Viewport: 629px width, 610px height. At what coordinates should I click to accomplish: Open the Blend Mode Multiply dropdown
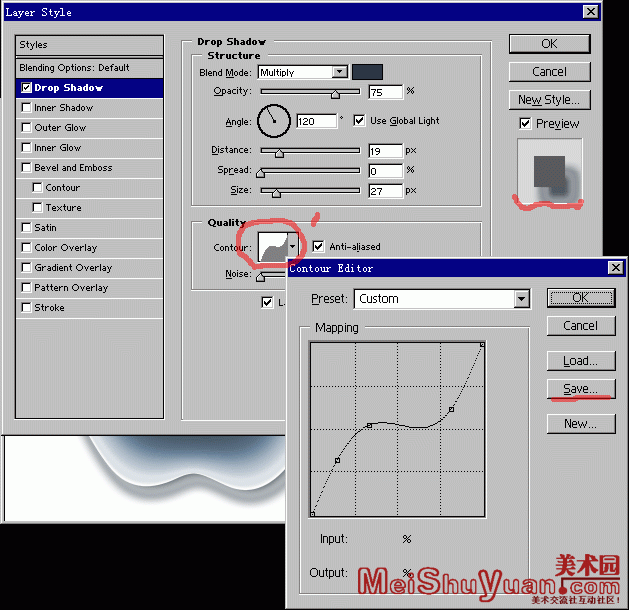340,72
